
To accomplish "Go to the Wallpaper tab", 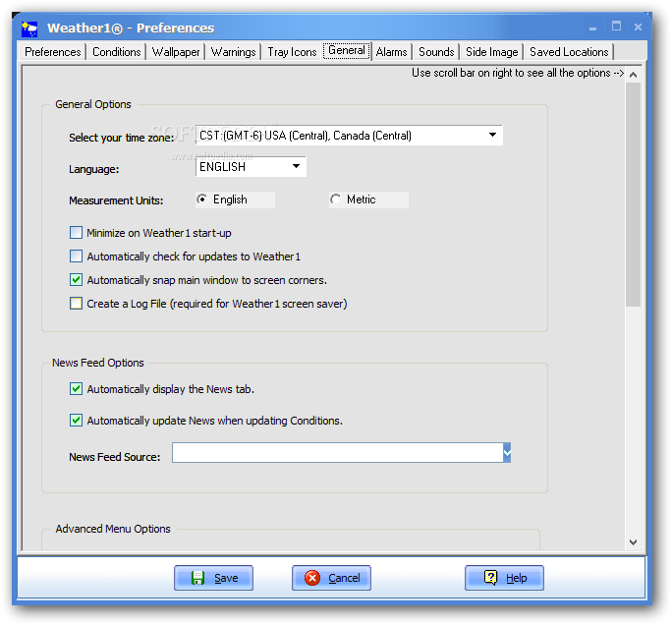I will 176,52.
